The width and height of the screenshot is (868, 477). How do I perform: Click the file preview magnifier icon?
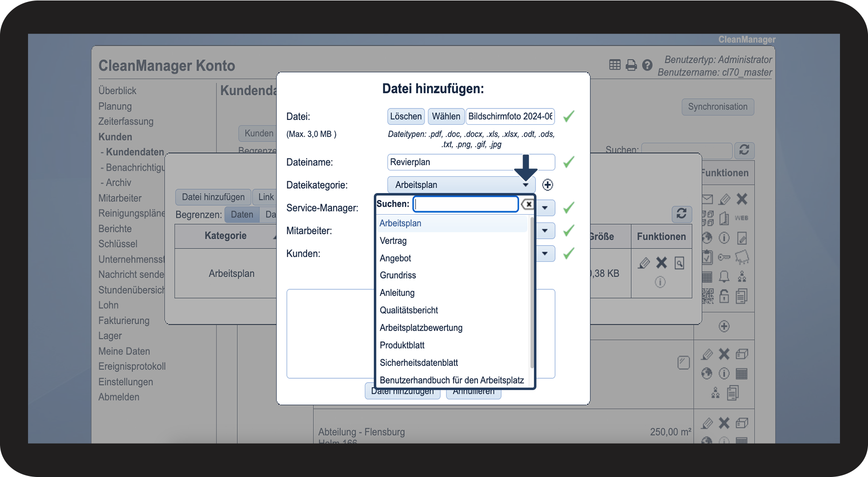click(679, 263)
